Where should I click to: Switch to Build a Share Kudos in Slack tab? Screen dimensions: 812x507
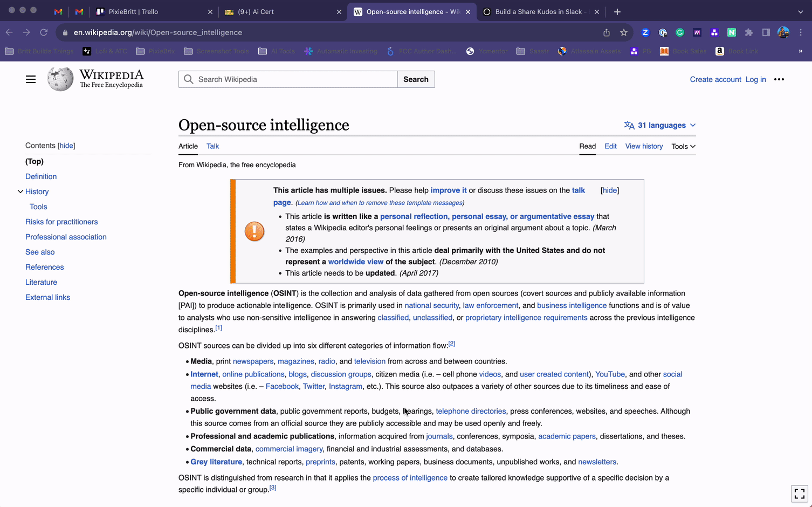tap(541, 11)
